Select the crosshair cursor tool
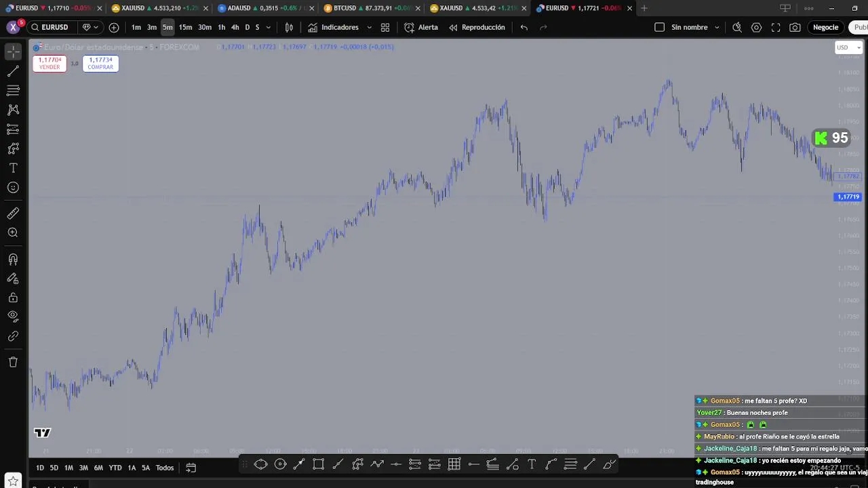This screenshot has width=868, height=488. pyautogui.click(x=13, y=52)
